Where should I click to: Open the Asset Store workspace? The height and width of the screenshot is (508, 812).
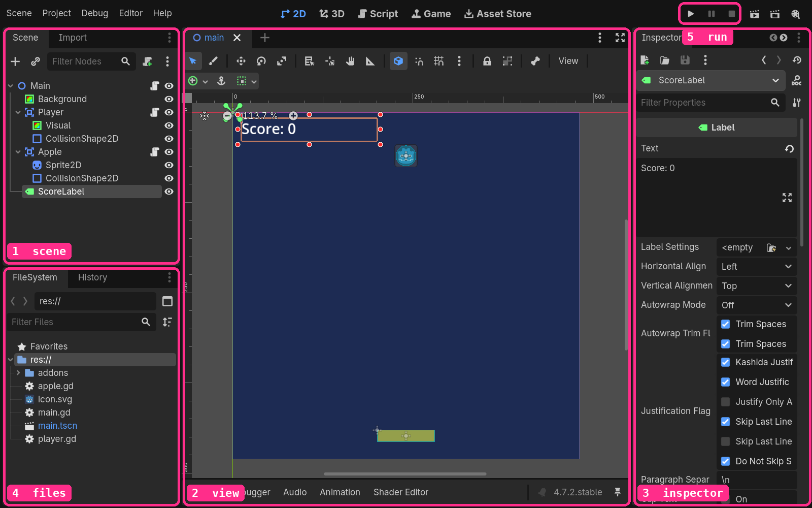click(x=498, y=14)
